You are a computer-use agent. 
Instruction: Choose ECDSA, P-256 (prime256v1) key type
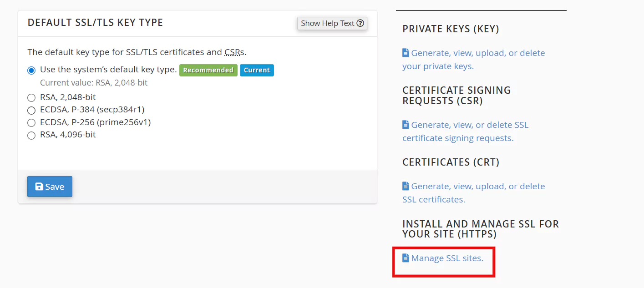coord(31,123)
